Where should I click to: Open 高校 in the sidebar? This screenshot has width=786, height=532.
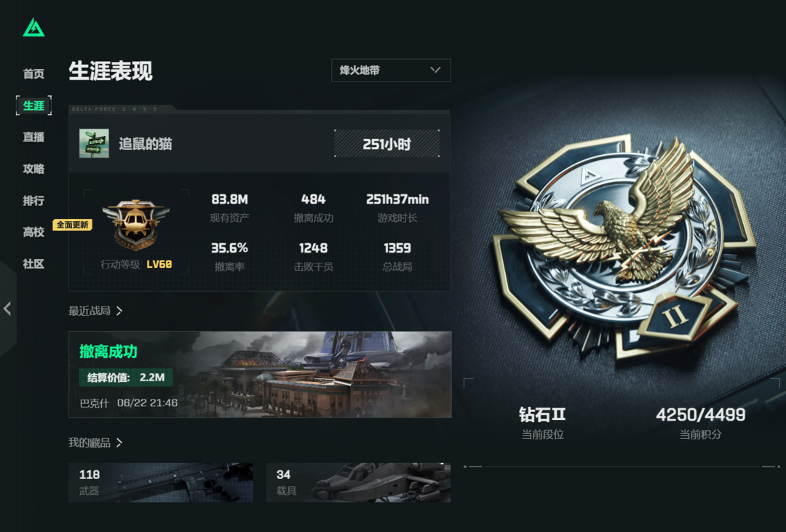tap(33, 232)
